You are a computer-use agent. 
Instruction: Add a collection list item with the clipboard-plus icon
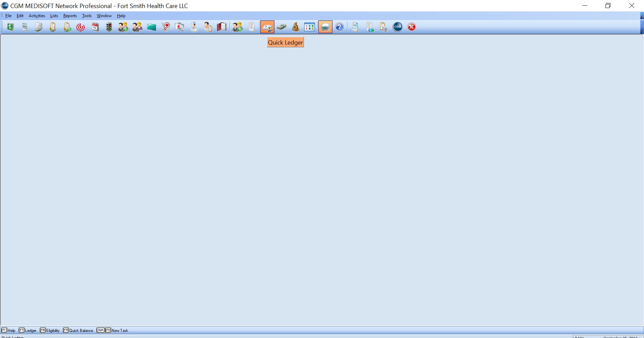(x=67, y=27)
